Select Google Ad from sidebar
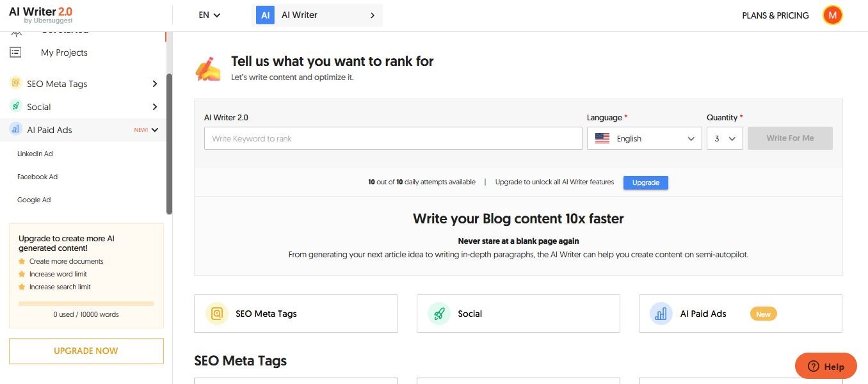868x384 pixels. point(34,200)
